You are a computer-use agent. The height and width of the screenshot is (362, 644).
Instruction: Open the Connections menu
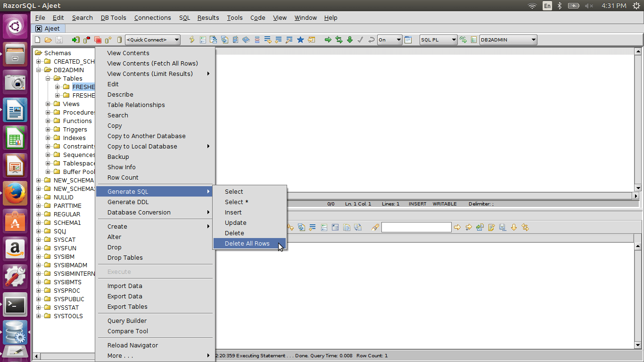(x=152, y=18)
